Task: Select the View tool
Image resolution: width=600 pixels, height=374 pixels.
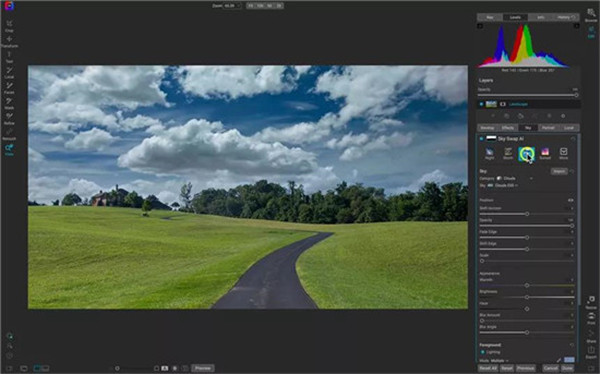Action: point(9,150)
